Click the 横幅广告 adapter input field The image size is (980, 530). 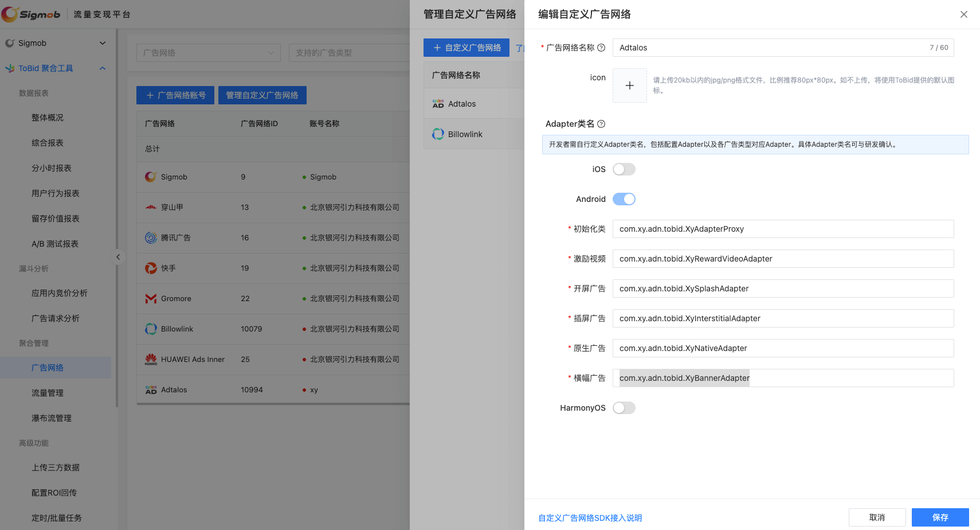[783, 377]
